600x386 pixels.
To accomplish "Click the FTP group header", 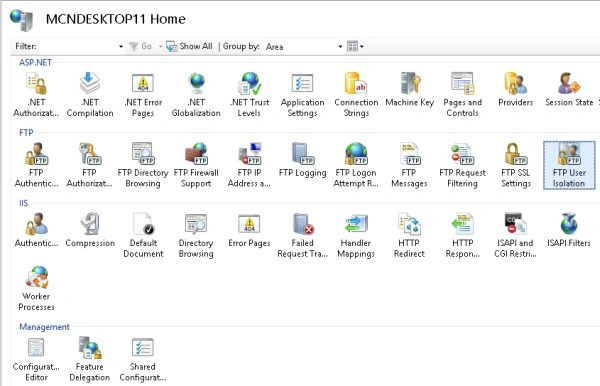I will click(x=26, y=133).
